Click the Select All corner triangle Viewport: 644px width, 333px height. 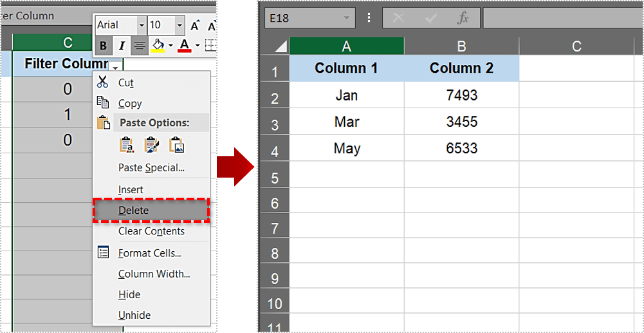pyautogui.click(x=281, y=46)
